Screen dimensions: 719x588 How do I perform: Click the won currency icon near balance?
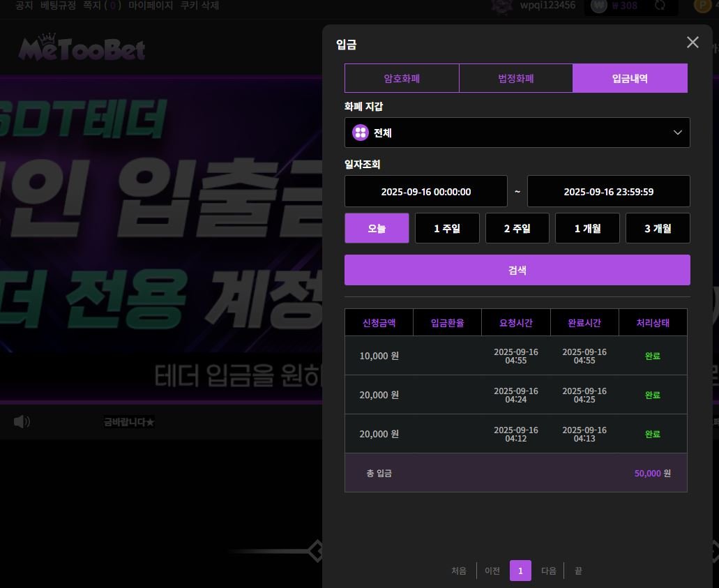598,6
